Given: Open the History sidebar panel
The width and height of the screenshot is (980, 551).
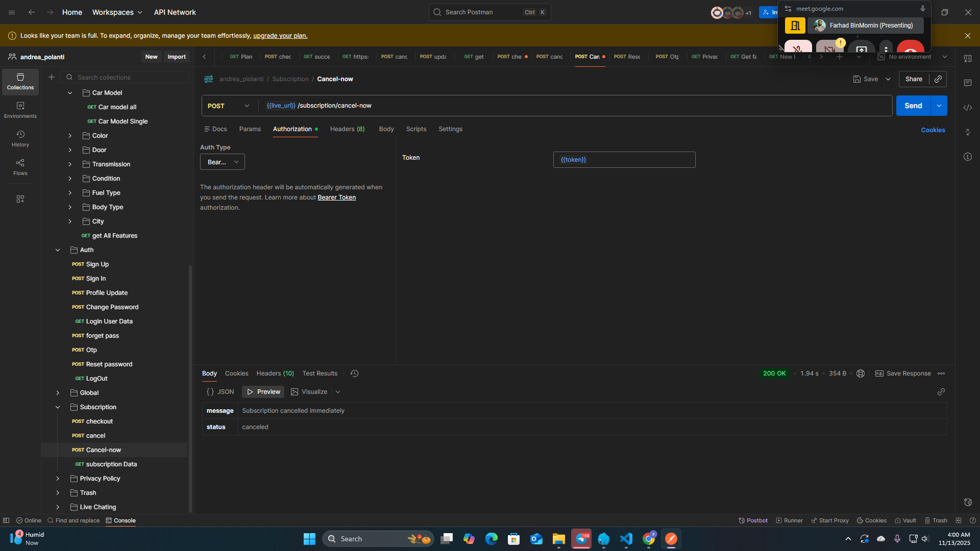Looking at the screenshot, I should (x=20, y=139).
